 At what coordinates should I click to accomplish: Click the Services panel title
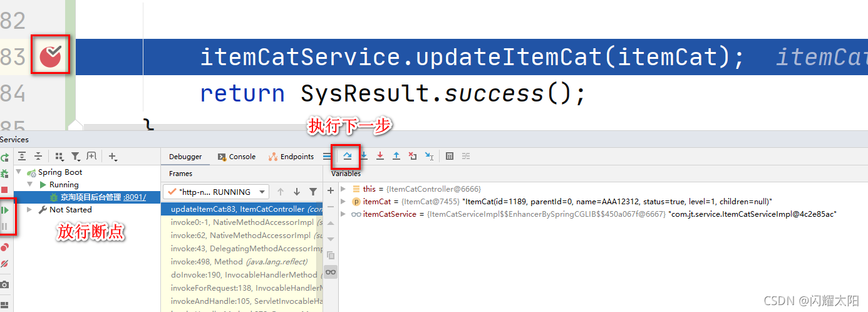[x=14, y=140]
